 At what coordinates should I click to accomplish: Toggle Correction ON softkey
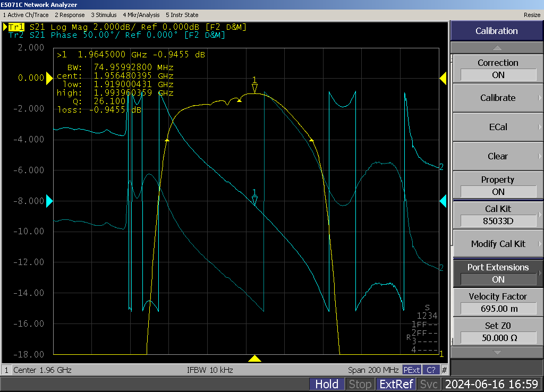click(x=497, y=69)
